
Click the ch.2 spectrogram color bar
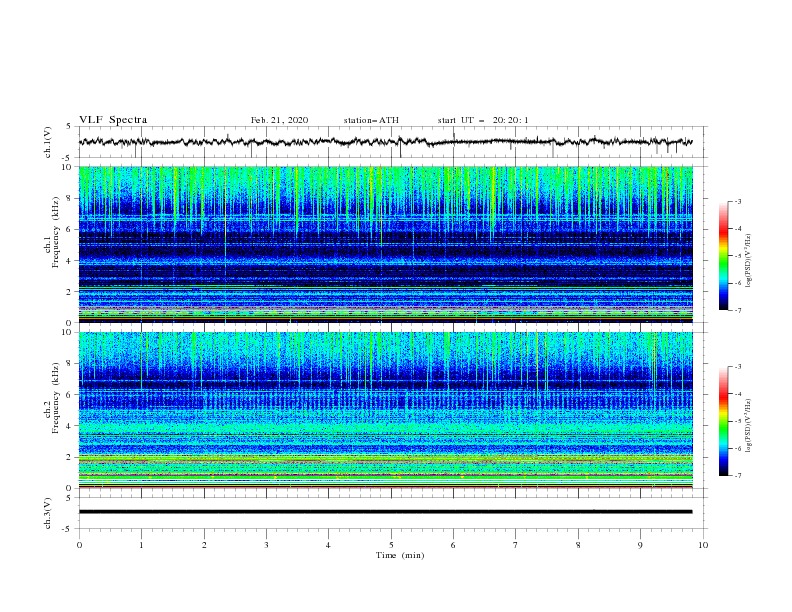click(723, 421)
